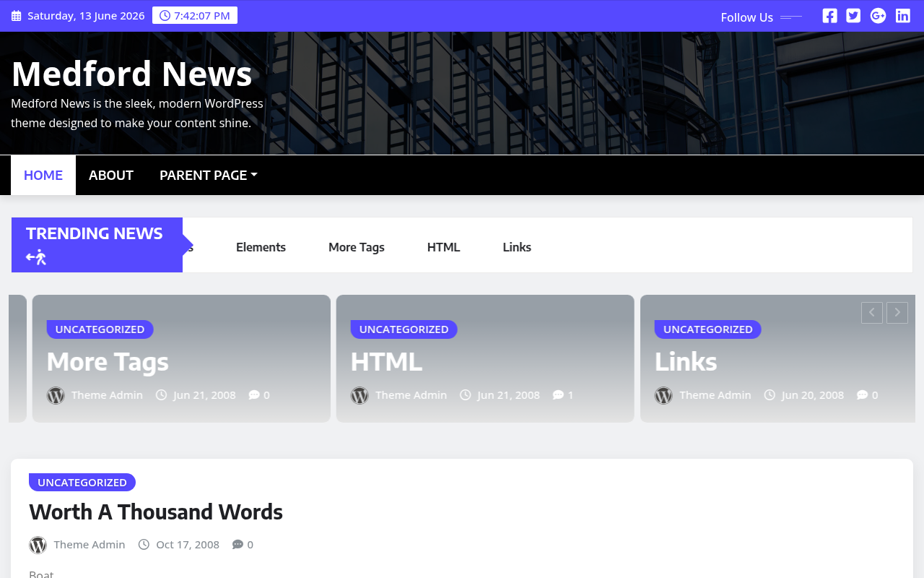Open the LinkedIn social link
924x578 pixels.
903,16
